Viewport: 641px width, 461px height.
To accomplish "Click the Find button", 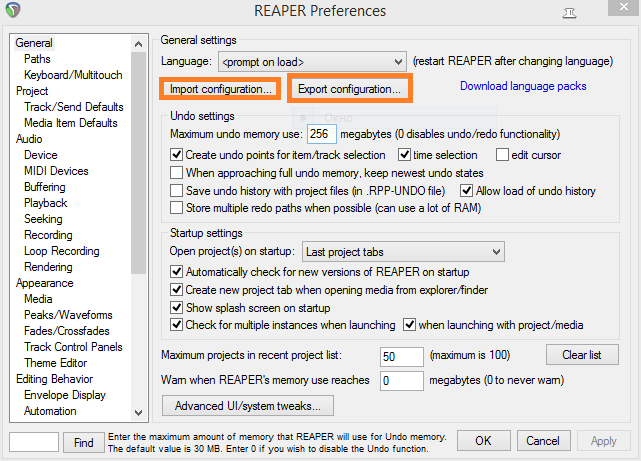I will pyautogui.click(x=84, y=442).
